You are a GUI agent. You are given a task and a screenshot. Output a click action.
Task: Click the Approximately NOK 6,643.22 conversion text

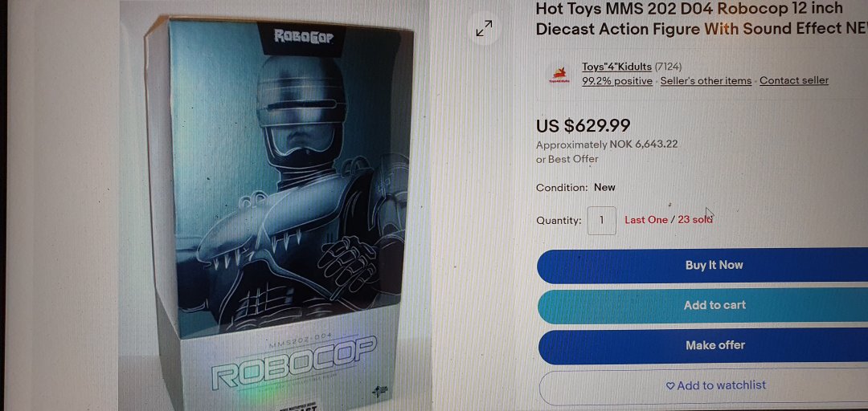coord(607,144)
